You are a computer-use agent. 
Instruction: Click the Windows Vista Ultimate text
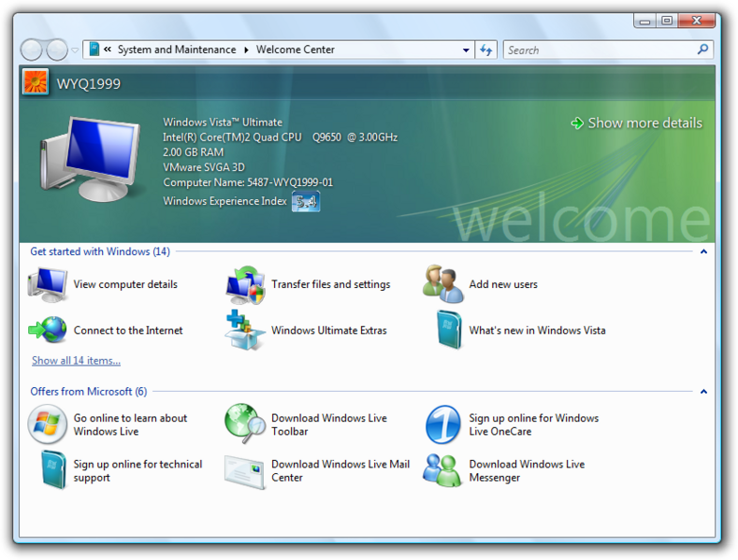click(223, 122)
